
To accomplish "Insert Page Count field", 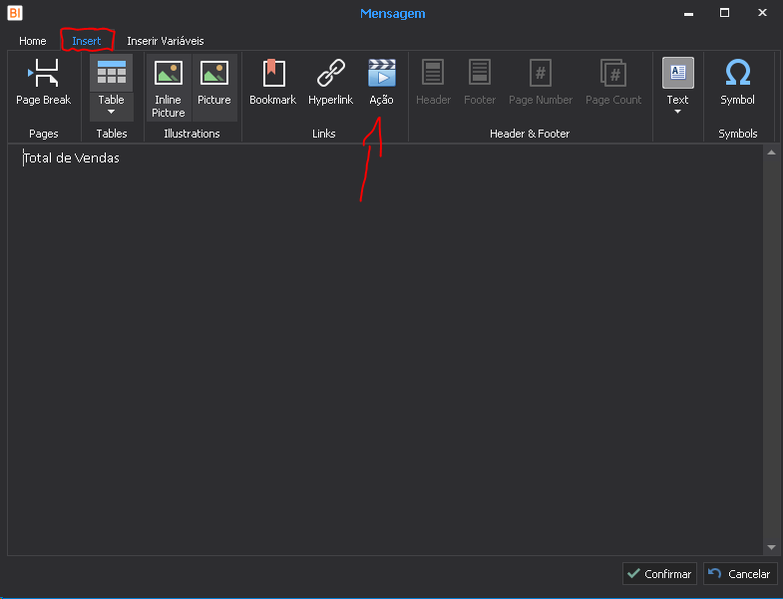I will 613,82.
